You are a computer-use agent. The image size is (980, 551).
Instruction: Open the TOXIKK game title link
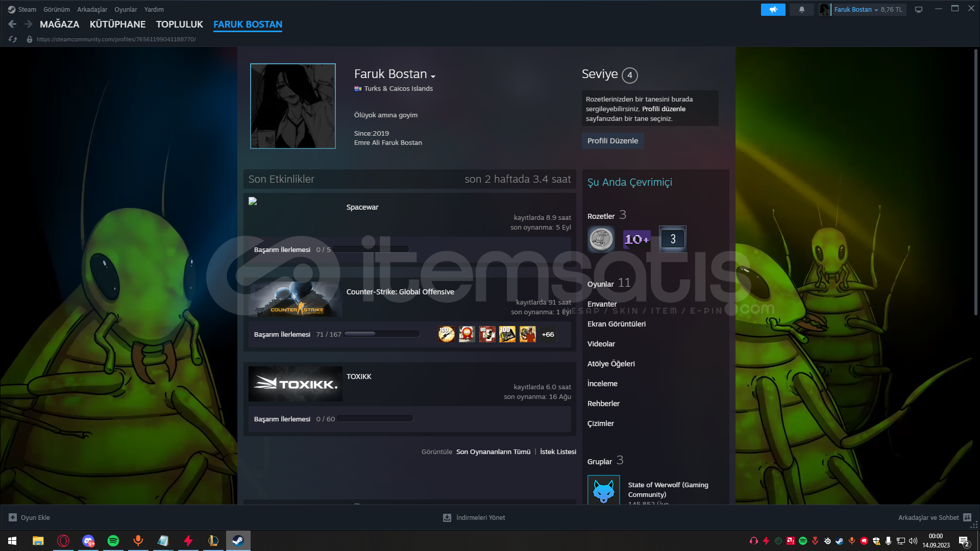click(x=359, y=377)
